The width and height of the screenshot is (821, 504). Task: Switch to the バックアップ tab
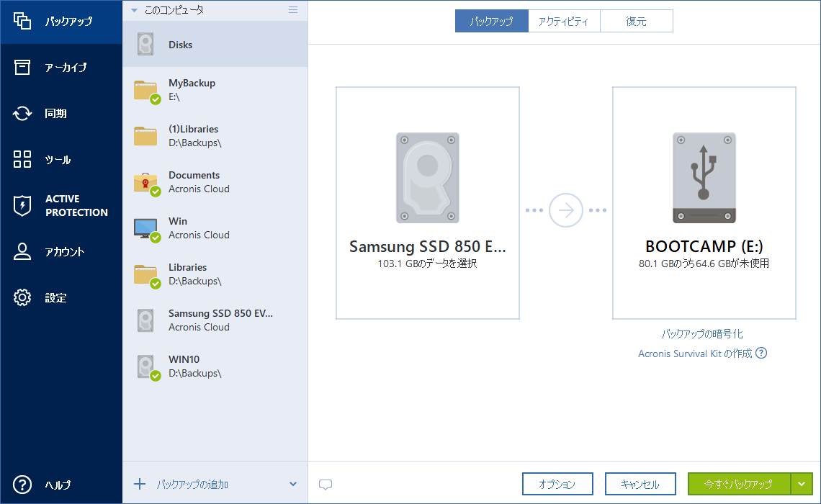pos(491,22)
